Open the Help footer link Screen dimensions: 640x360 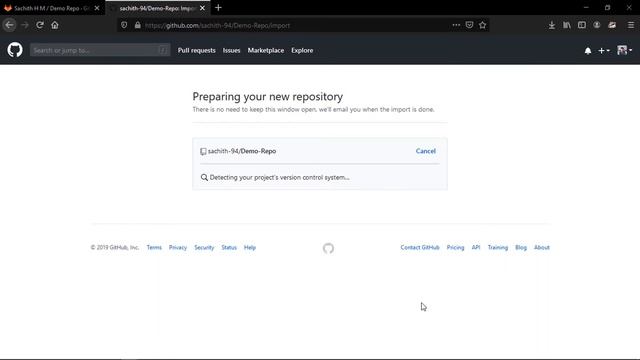(x=250, y=247)
